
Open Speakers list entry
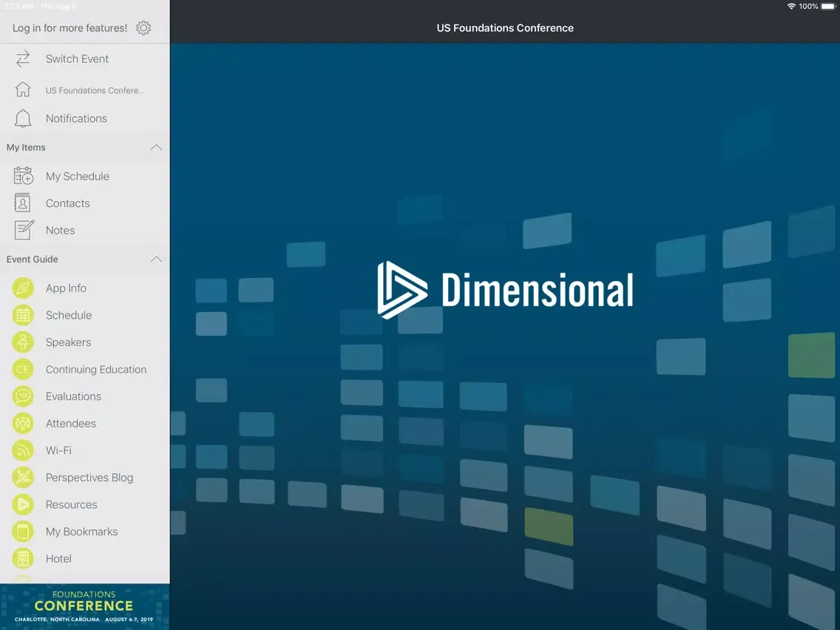[x=84, y=342]
